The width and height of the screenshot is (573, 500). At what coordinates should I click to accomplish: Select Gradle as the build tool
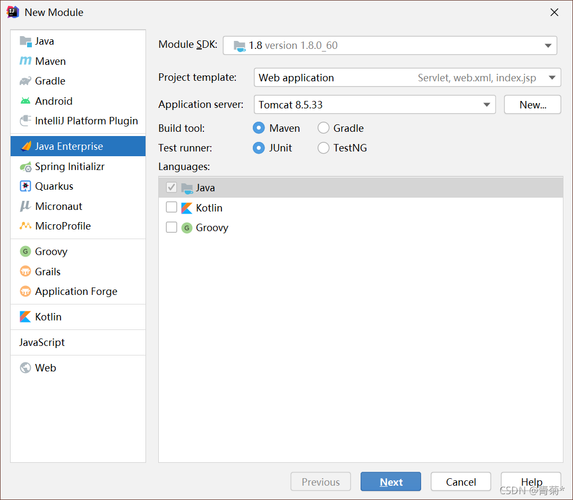pos(323,128)
